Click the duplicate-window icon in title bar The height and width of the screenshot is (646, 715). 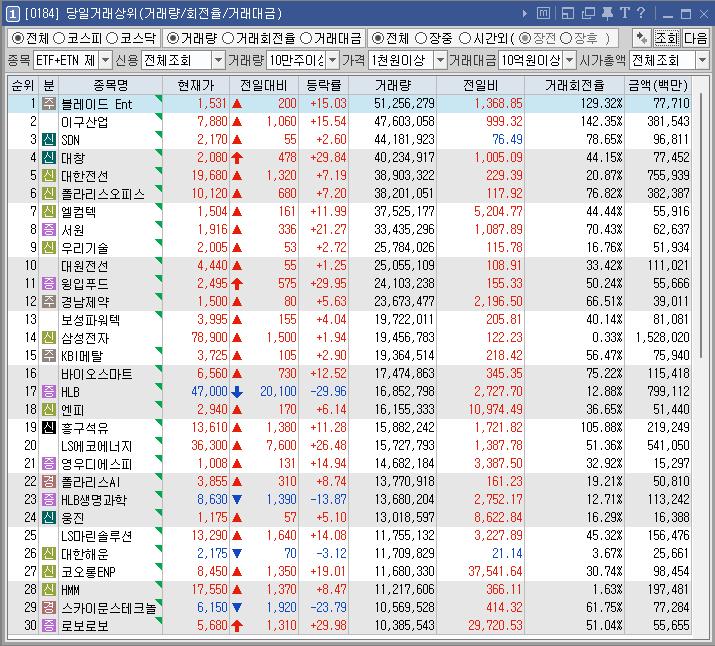pyautogui.click(x=588, y=14)
